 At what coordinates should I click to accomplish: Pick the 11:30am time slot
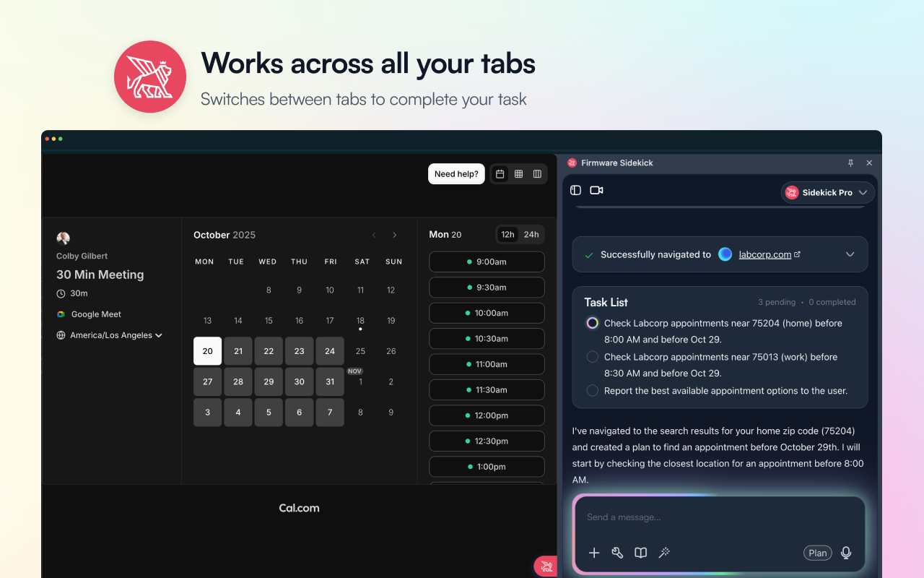(x=487, y=390)
